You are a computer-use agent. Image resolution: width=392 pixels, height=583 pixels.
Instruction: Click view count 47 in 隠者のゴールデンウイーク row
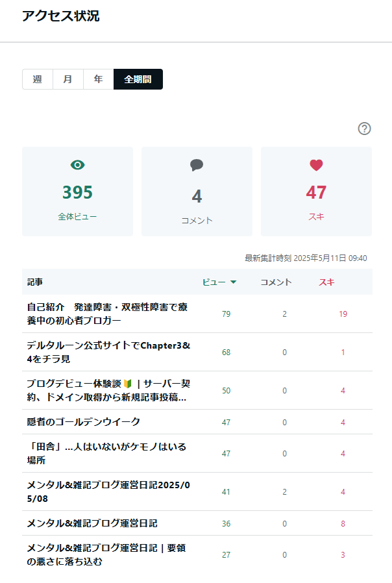[227, 423]
